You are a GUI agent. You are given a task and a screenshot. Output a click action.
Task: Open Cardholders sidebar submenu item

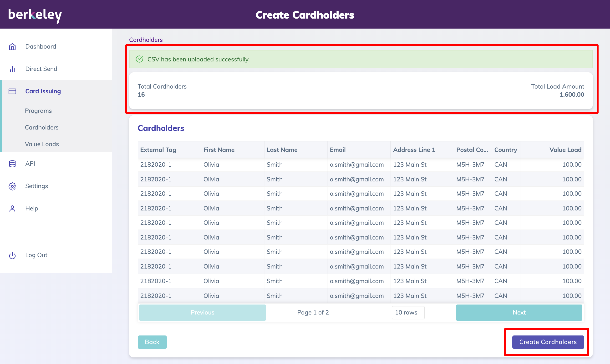(41, 128)
